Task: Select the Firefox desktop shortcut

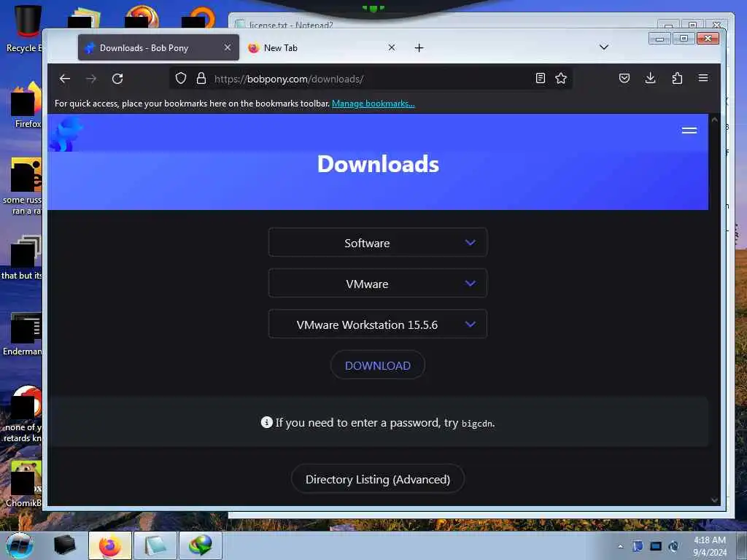Action: (x=27, y=105)
